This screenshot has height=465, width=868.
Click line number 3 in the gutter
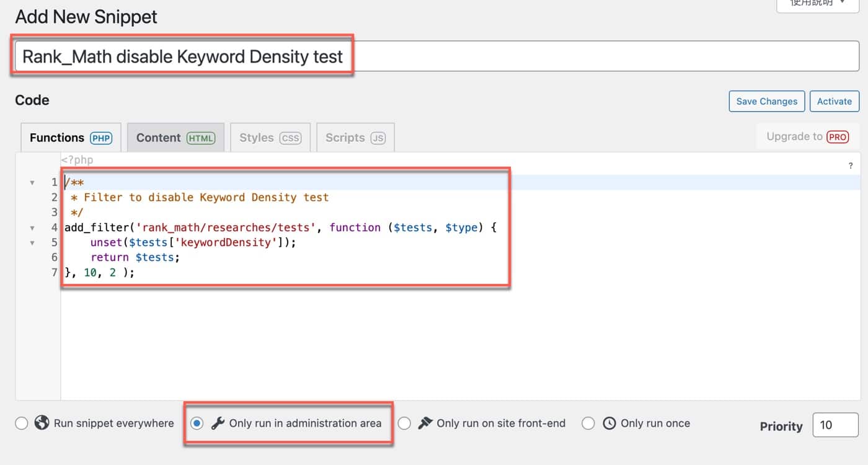(x=55, y=213)
